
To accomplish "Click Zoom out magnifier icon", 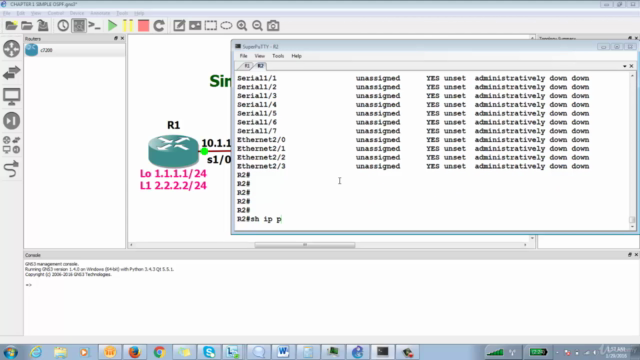I will (257, 26).
